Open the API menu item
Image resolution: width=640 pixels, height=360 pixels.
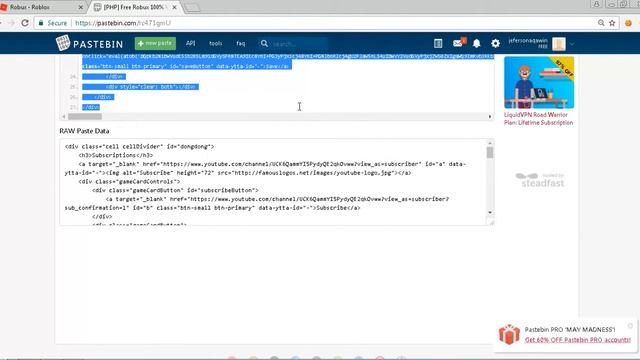point(190,43)
